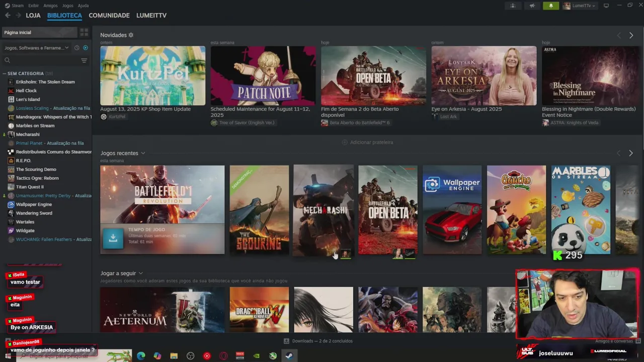Open the Amigos menu
Image resolution: width=644 pixels, height=362 pixels.
[x=50, y=6]
